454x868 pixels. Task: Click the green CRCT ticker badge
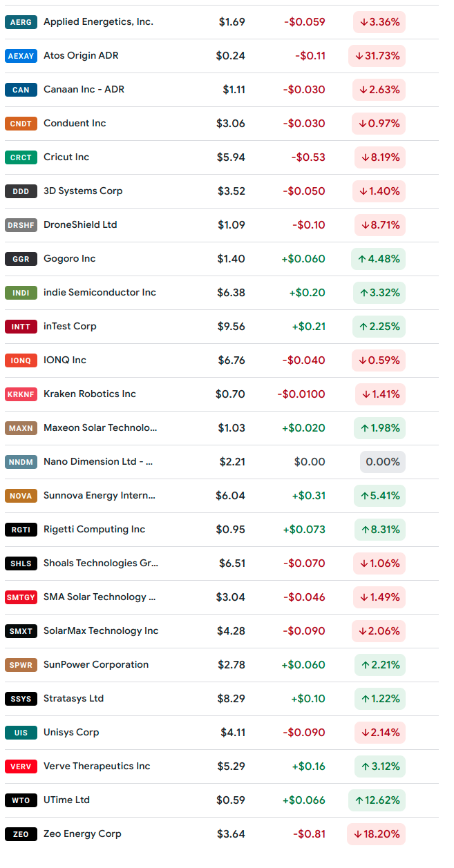click(21, 157)
